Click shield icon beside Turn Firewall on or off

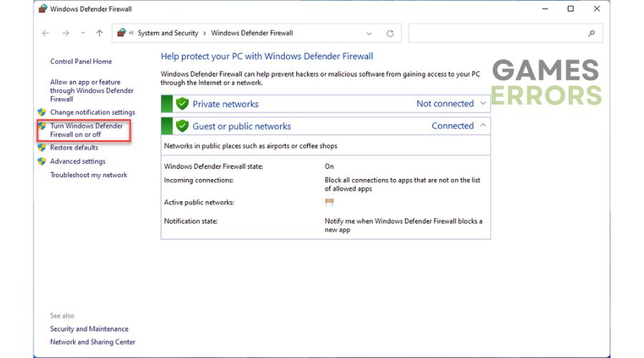pyautogui.click(x=42, y=126)
